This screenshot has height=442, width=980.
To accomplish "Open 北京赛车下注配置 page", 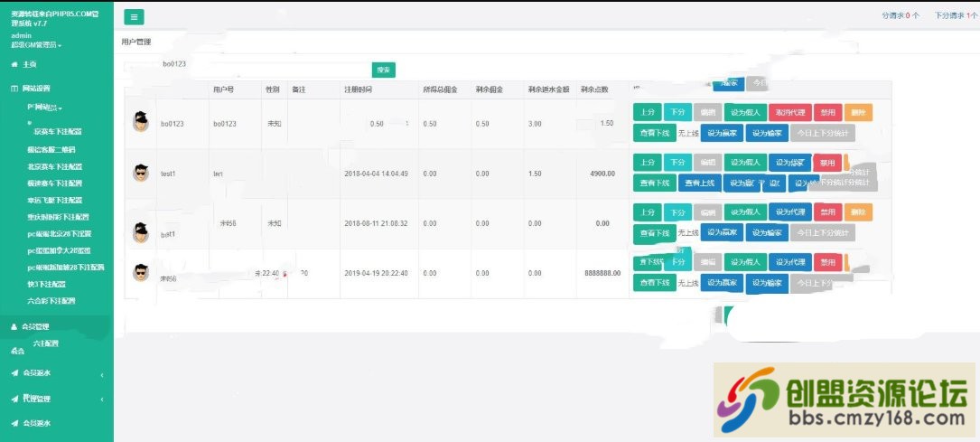I will pos(54,167).
